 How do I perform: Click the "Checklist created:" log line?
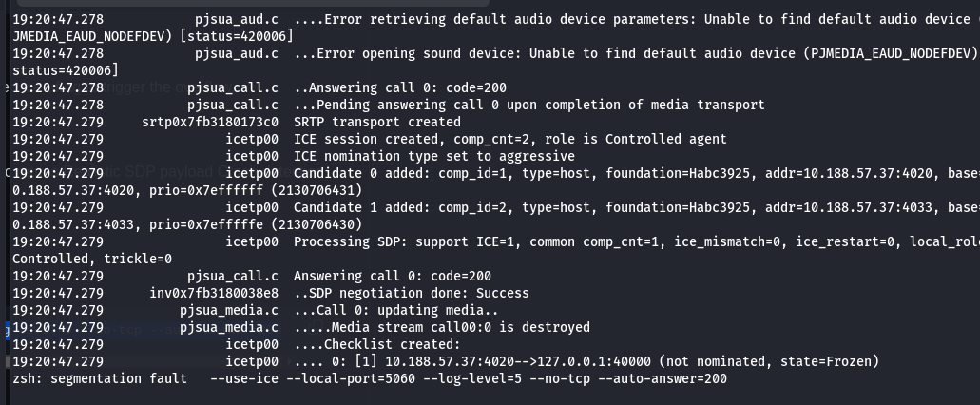click(376, 344)
